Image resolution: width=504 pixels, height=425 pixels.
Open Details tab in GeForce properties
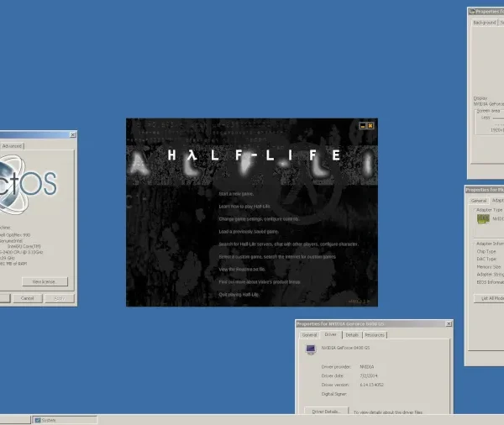pyautogui.click(x=352, y=335)
